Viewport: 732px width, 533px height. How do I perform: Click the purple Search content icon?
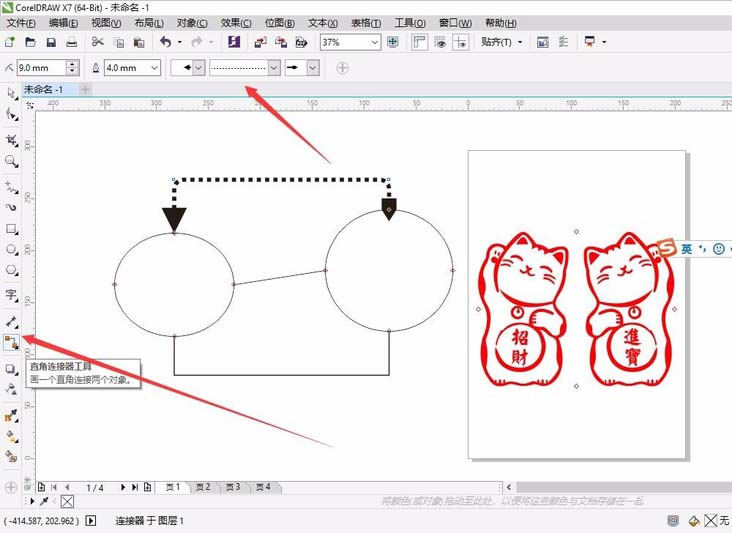coord(234,42)
